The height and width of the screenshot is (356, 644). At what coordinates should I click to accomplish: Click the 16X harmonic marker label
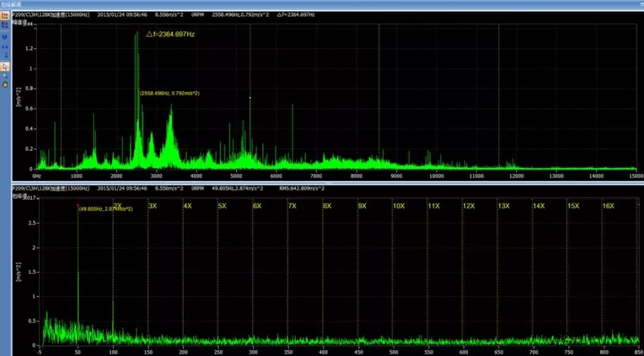(x=608, y=206)
